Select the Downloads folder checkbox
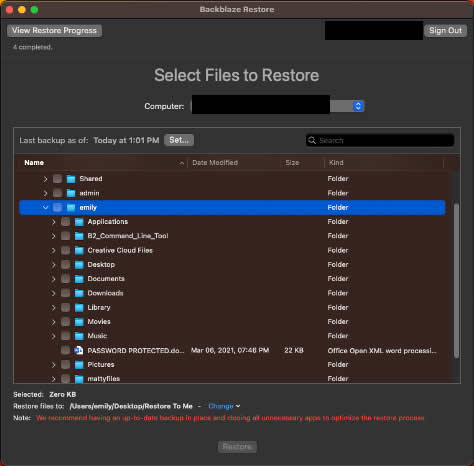Viewport: 474px width, 466px height. [x=66, y=293]
